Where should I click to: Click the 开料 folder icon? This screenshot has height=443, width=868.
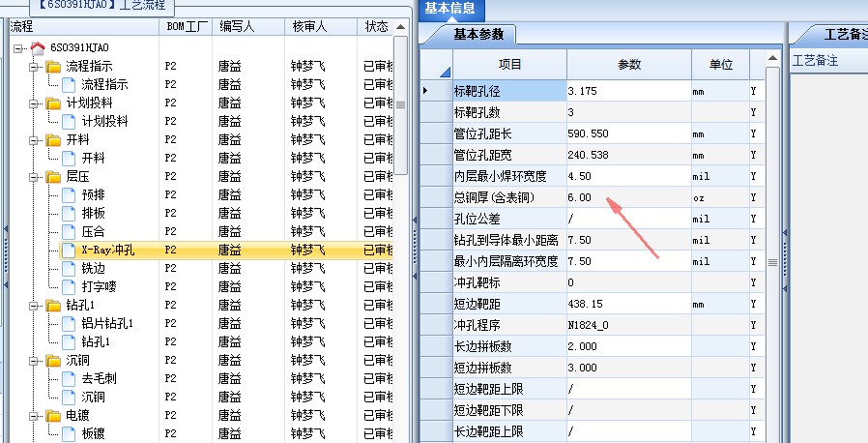click(54, 139)
